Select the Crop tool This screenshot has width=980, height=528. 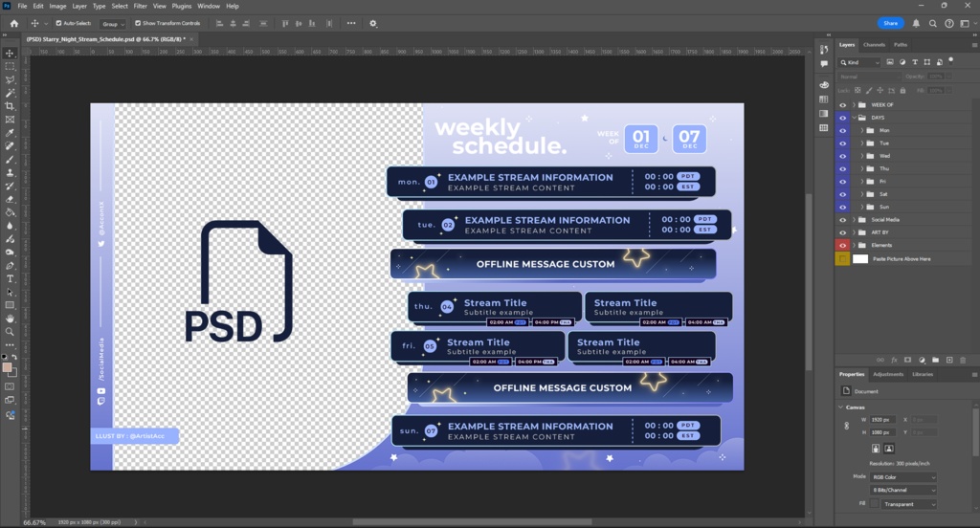click(10, 106)
